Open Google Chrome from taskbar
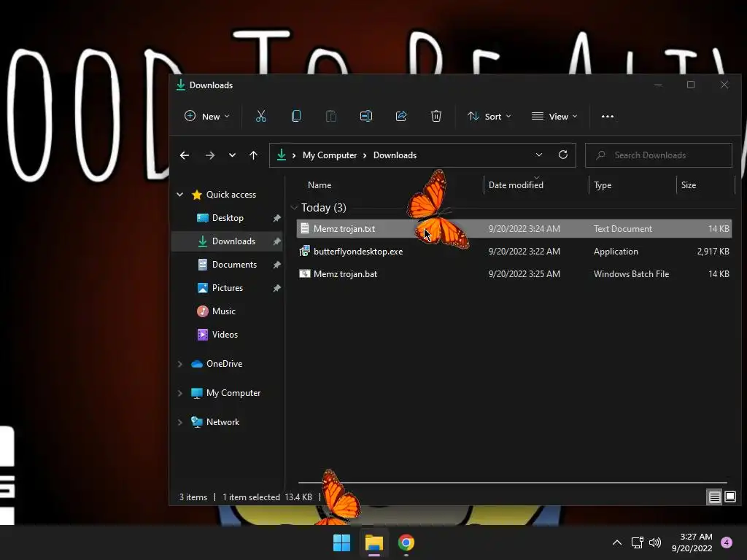 [x=406, y=542]
